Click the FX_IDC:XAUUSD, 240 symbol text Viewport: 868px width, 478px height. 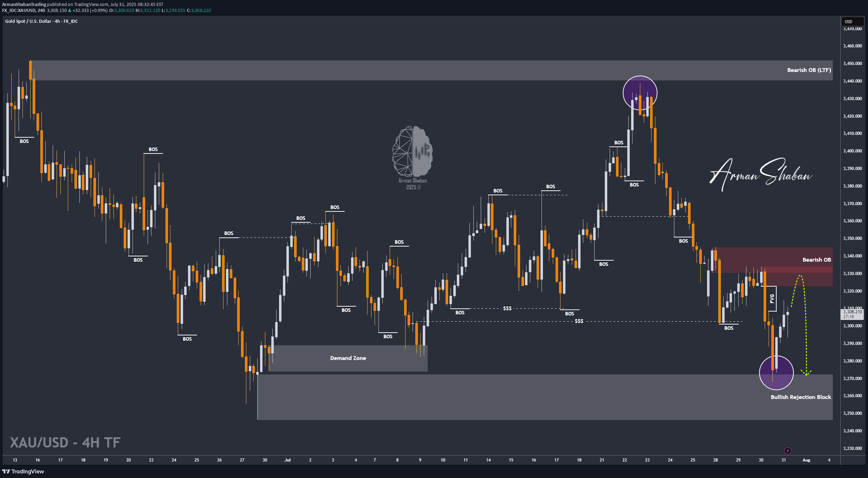tap(24, 10)
